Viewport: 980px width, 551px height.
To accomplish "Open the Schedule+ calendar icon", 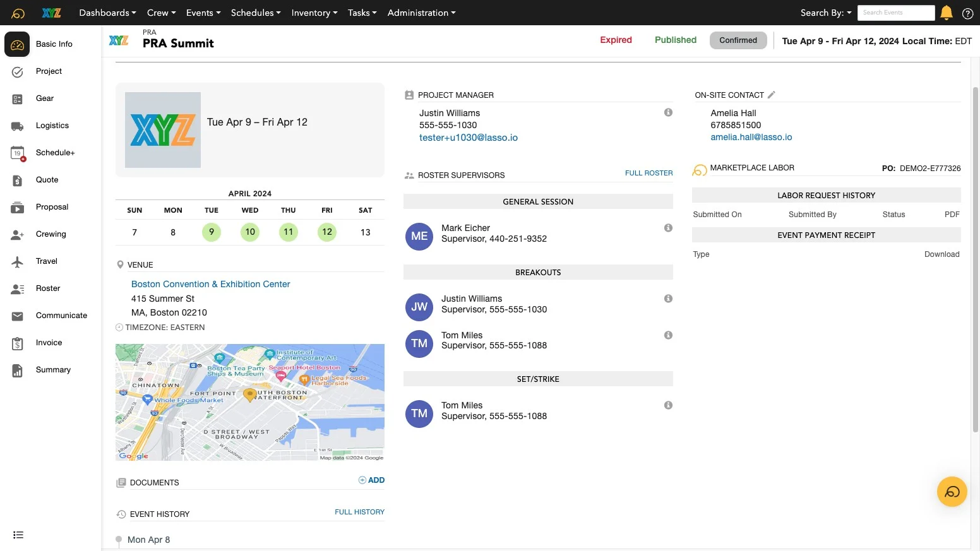I will (x=18, y=153).
